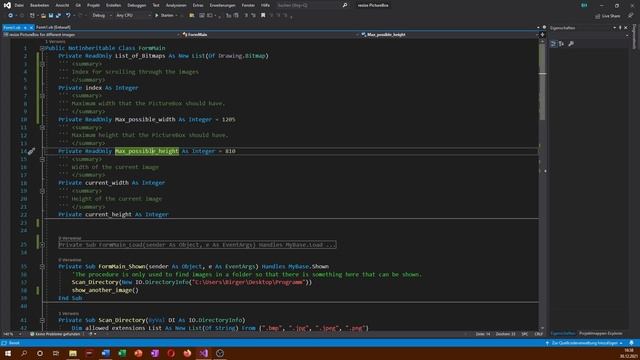This screenshot has height=360, width=640.
Task: Click the bookmark toolbar icon
Action: point(263,16)
